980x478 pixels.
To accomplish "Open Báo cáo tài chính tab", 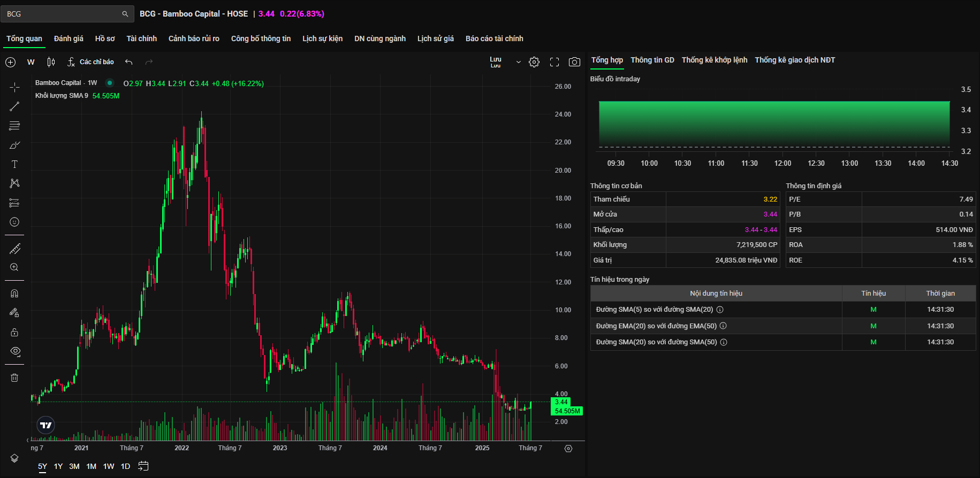I will (x=495, y=38).
